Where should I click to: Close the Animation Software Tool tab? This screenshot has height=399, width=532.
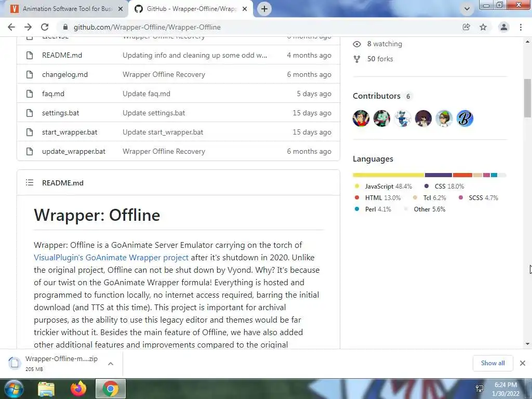(121, 9)
